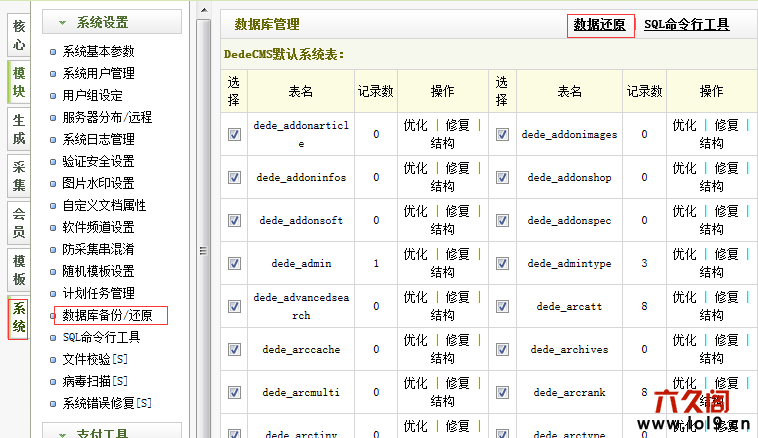
Task: Open 自定义文档属性 in sidebar
Action: pos(104,205)
